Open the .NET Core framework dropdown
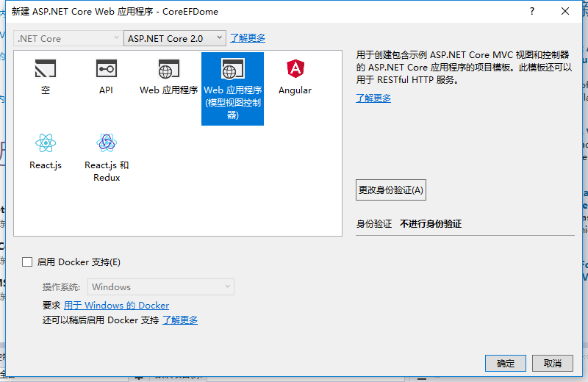The height and width of the screenshot is (382, 588). click(68, 38)
